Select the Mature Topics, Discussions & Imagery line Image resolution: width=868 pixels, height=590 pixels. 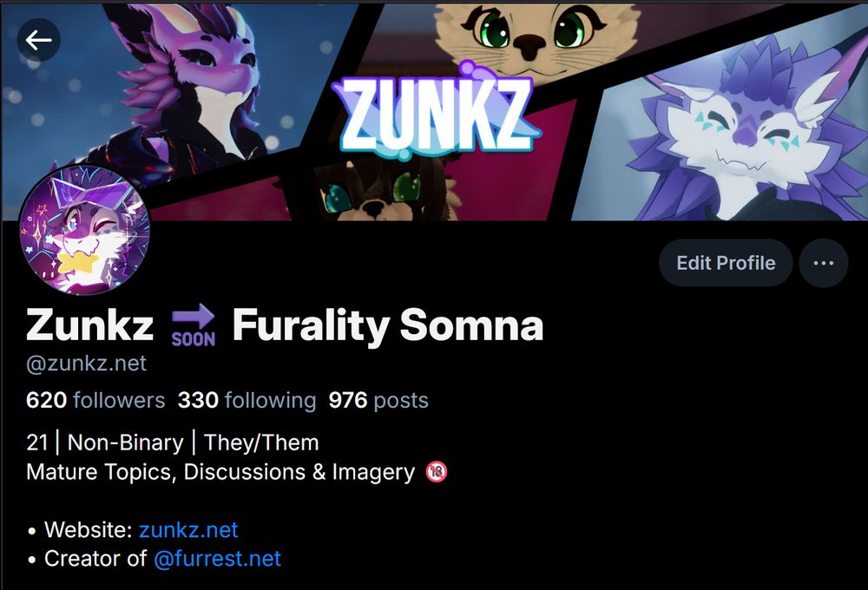point(236,471)
